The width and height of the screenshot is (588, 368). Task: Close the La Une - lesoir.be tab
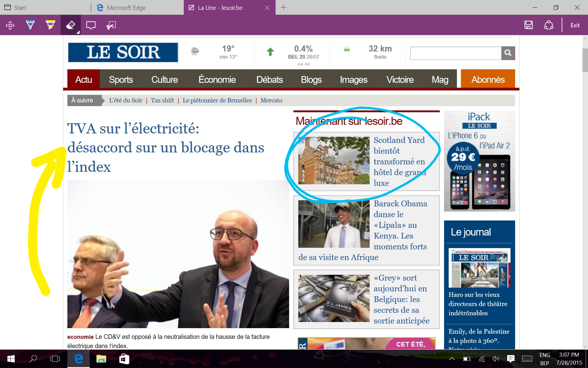pos(267,8)
